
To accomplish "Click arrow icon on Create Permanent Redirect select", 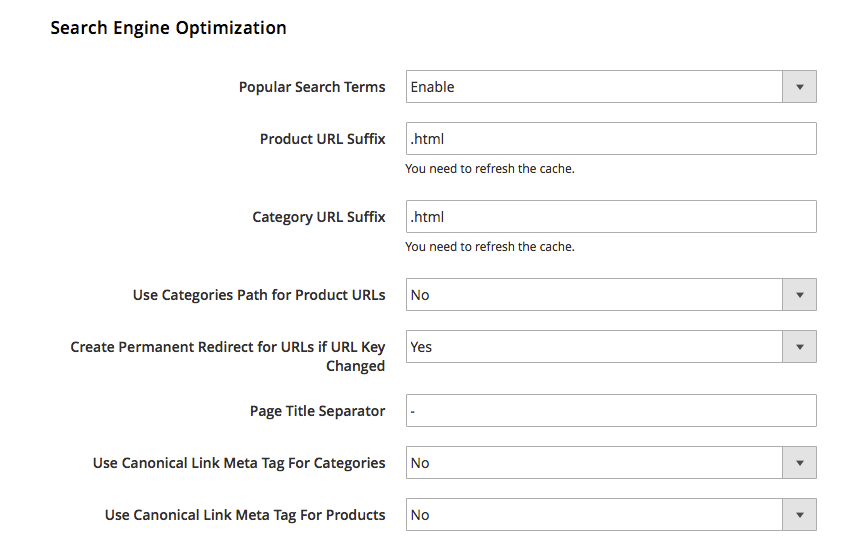I will [x=799, y=347].
